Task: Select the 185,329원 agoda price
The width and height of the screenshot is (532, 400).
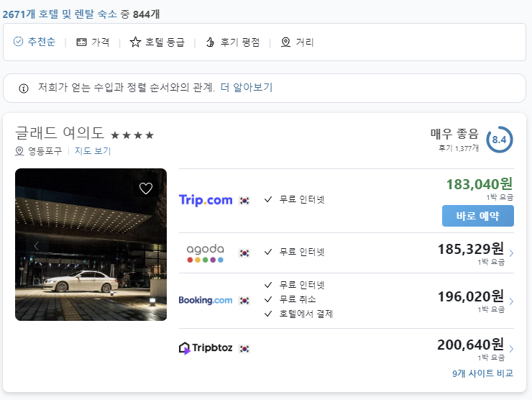Action: (x=471, y=249)
